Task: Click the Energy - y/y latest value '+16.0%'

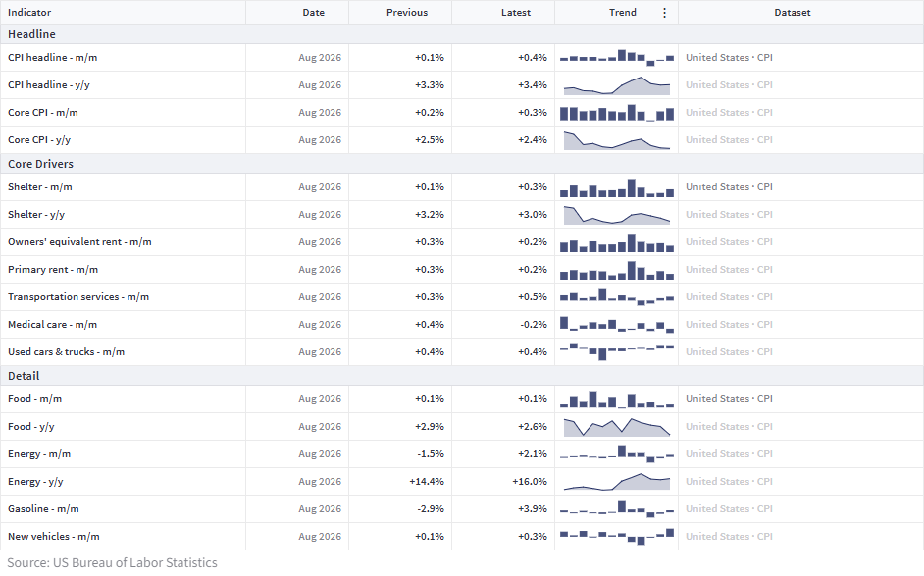Action: tap(529, 482)
